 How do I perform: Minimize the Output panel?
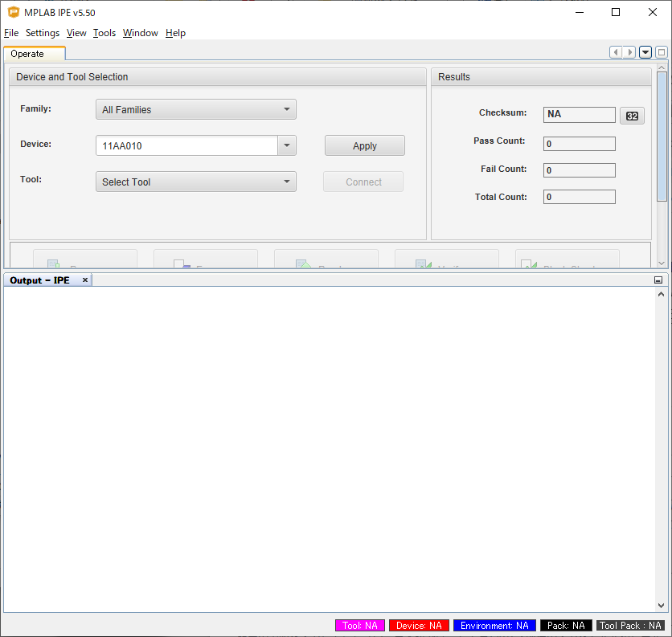coord(658,280)
